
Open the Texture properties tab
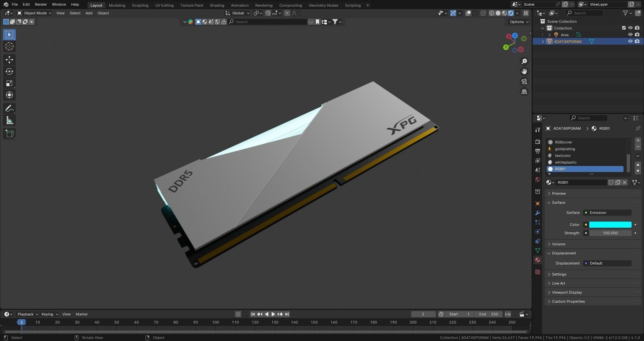click(538, 272)
